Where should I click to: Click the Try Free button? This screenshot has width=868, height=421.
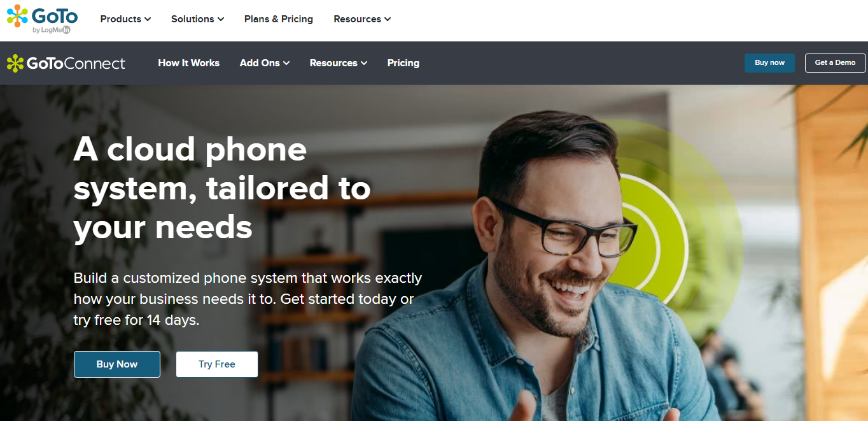(217, 364)
